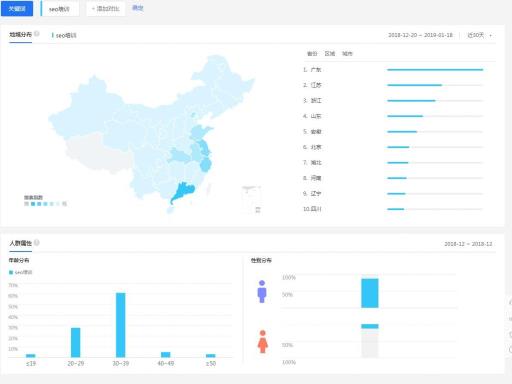This screenshot has height=384, width=512.
Task: Click the 广东 ranking bar
Action: point(435,70)
